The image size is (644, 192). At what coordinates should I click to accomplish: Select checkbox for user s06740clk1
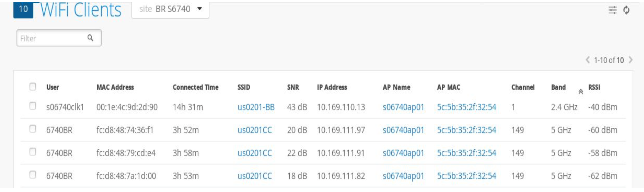pyautogui.click(x=33, y=106)
